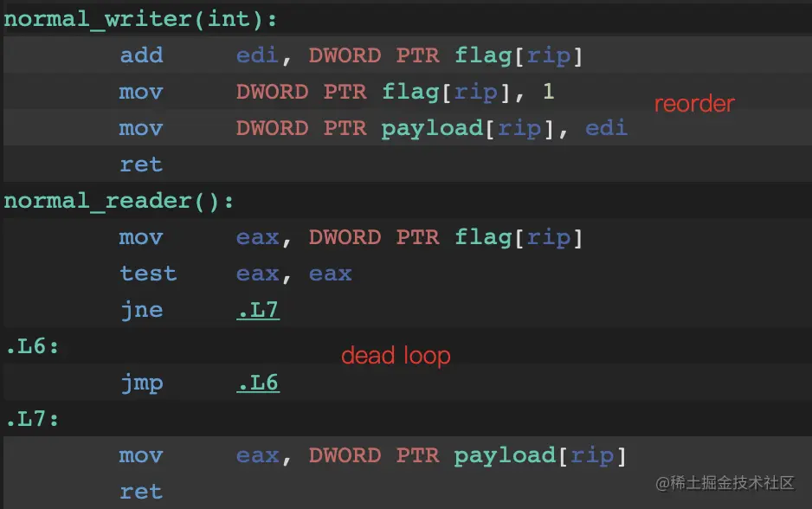Click the trailing edi source operand
The image size is (812, 509).
[x=607, y=128]
